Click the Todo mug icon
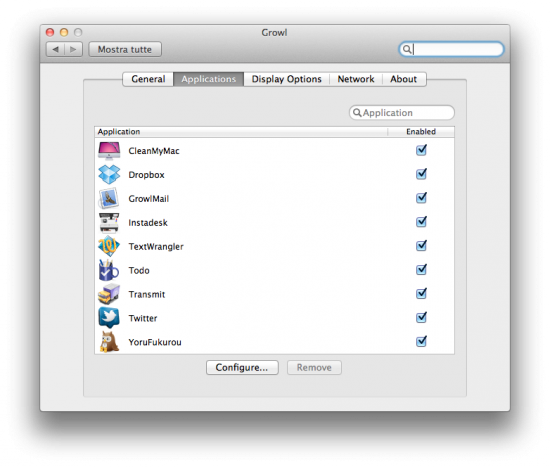The height and width of the screenshot is (467, 550). coord(109,270)
